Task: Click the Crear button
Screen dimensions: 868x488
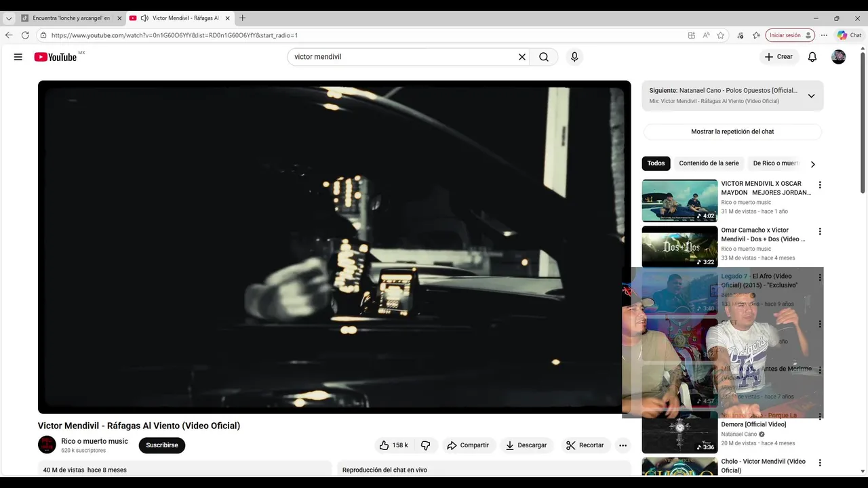Action: click(x=778, y=57)
